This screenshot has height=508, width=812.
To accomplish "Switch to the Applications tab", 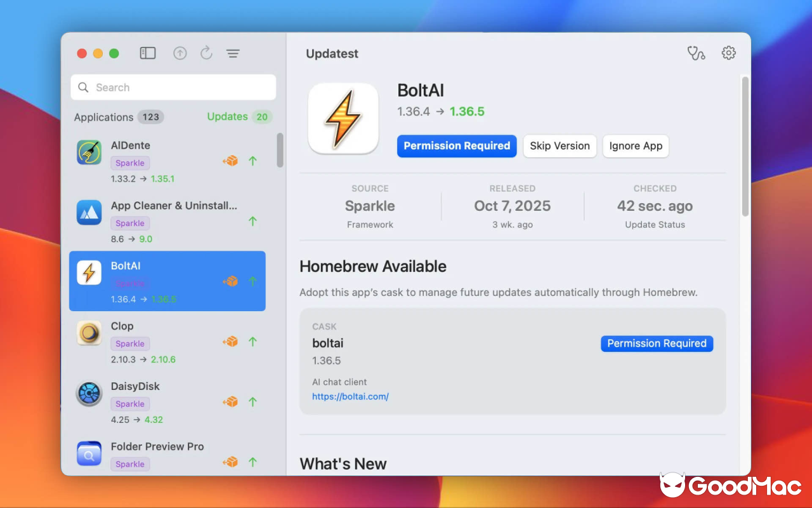I will click(103, 117).
